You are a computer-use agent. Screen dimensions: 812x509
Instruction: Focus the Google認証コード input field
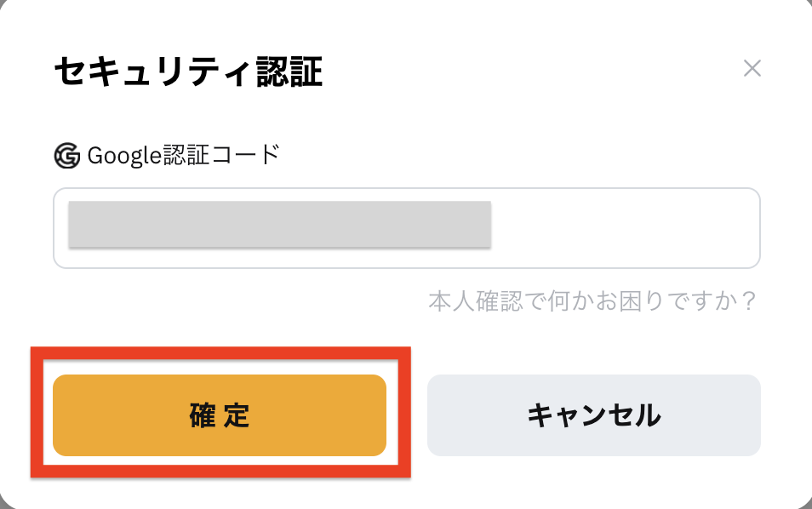coord(407,228)
